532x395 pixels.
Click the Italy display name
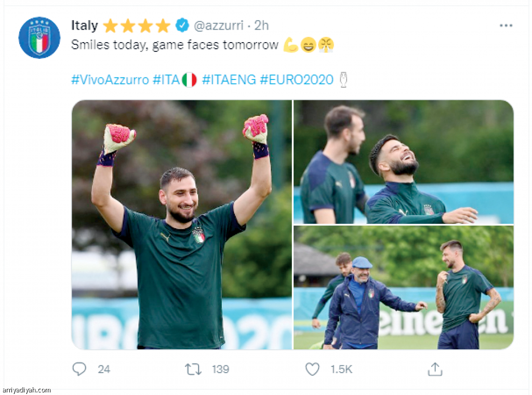click(x=85, y=25)
